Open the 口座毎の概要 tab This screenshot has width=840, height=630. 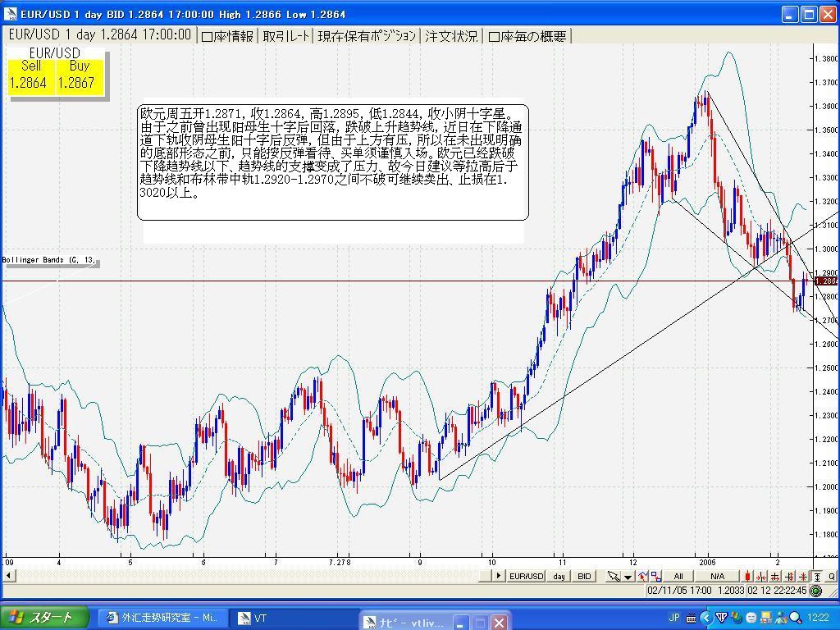coord(527,36)
